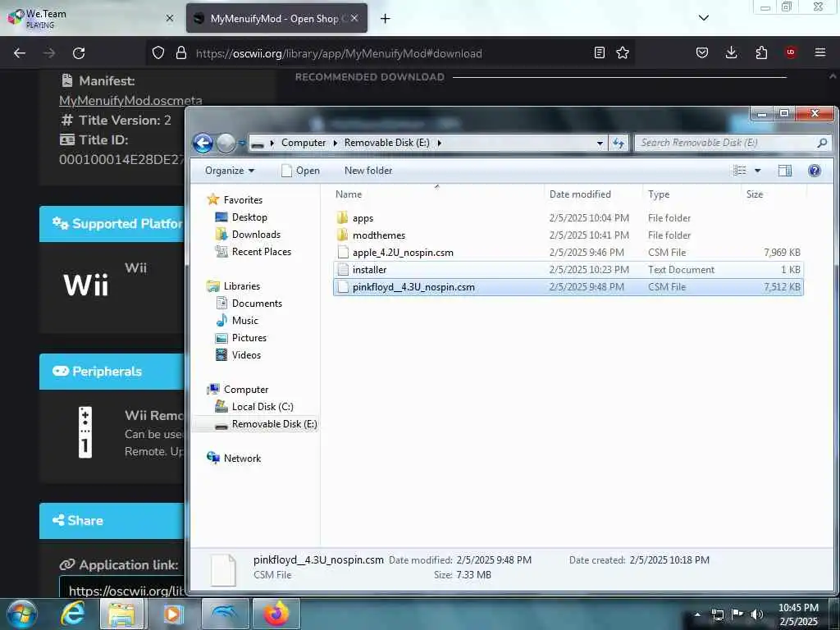Close the MyMenuifyMod tab
Image resolution: width=840 pixels, height=630 pixels.
pyautogui.click(x=354, y=18)
